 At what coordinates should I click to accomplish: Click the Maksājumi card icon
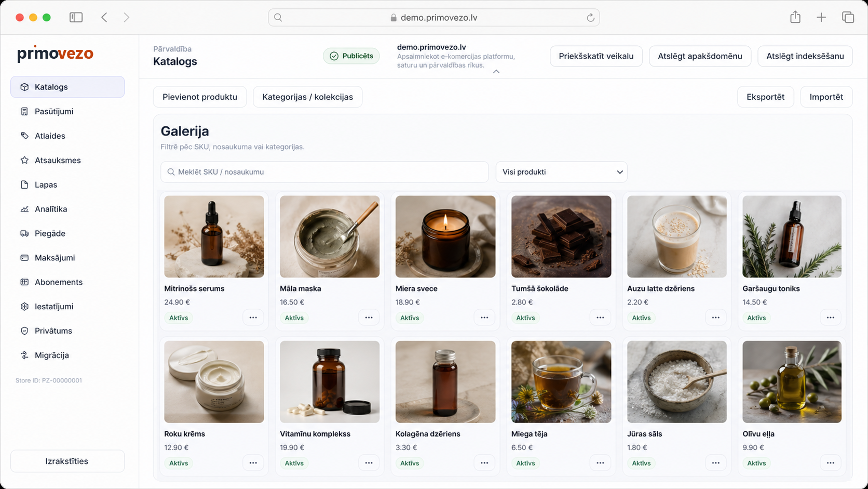tap(24, 258)
